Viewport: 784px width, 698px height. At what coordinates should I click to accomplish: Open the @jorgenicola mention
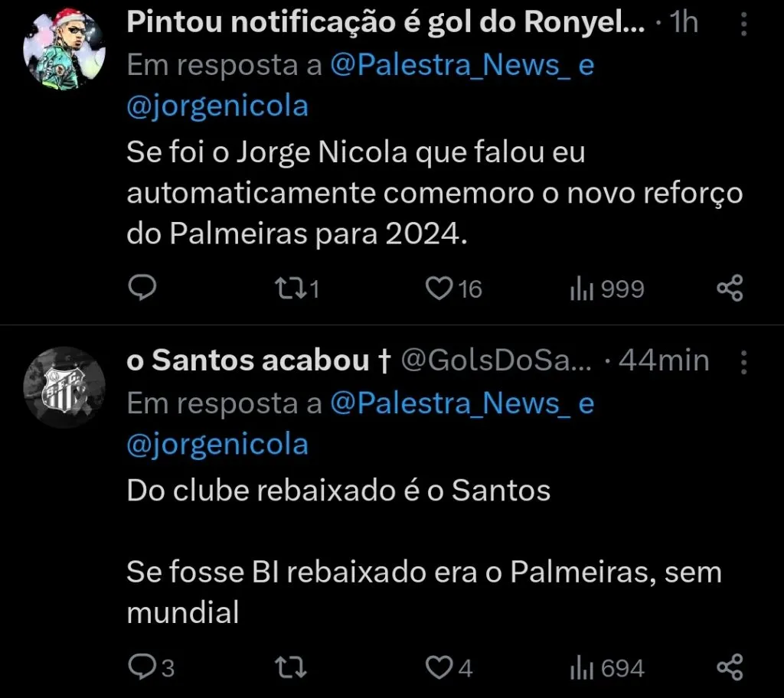[217, 106]
